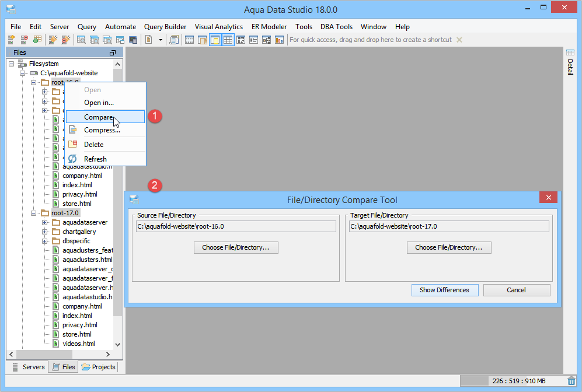Click Choose File/Directory button for Source
Screen dimensions: 582x392
pos(236,247)
